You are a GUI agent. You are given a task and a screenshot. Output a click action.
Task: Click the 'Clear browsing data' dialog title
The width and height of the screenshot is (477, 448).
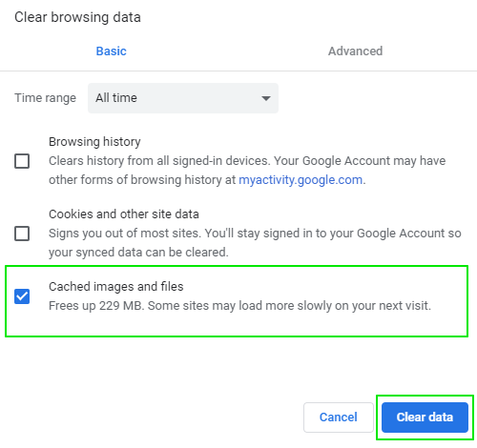pyautogui.click(x=77, y=17)
